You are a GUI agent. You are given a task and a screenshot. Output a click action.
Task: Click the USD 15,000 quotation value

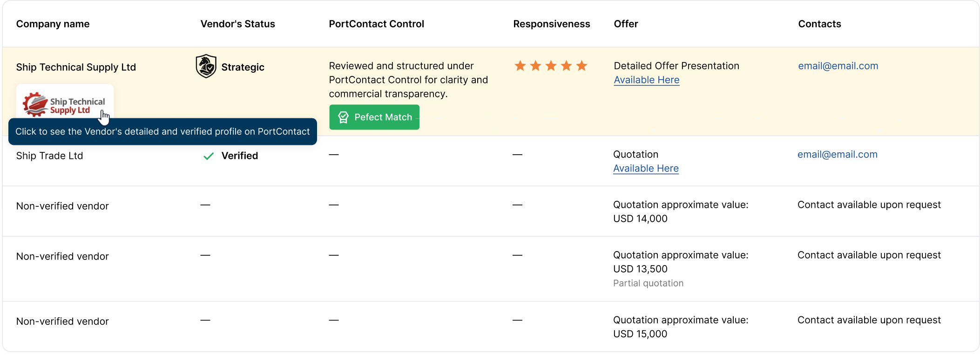pos(640,334)
